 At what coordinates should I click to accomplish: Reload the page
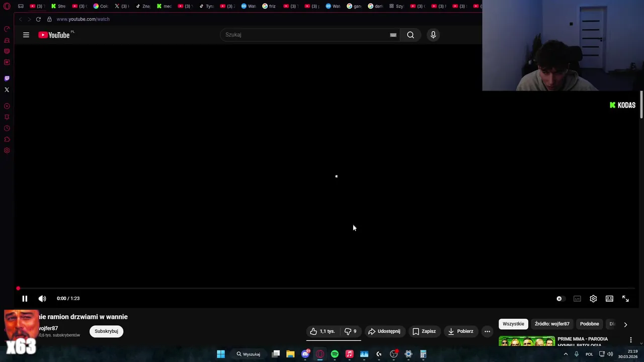click(x=38, y=19)
